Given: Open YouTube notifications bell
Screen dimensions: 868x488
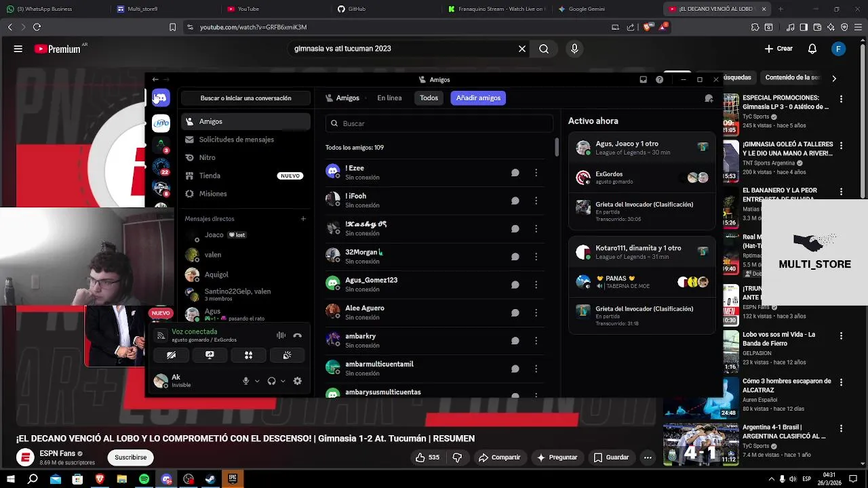Looking at the screenshot, I should (x=812, y=49).
